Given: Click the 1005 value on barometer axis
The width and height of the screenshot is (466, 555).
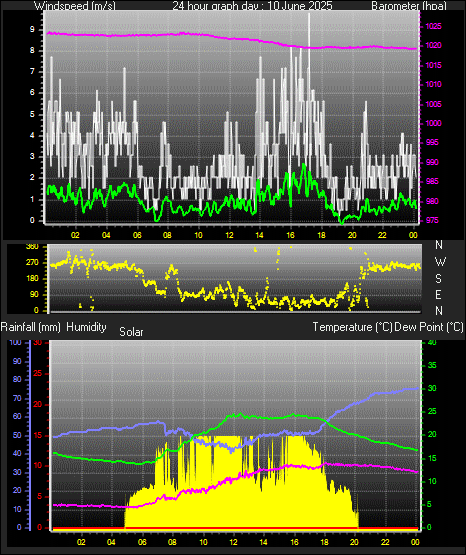Looking at the screenshot, I should pos(433,104).
